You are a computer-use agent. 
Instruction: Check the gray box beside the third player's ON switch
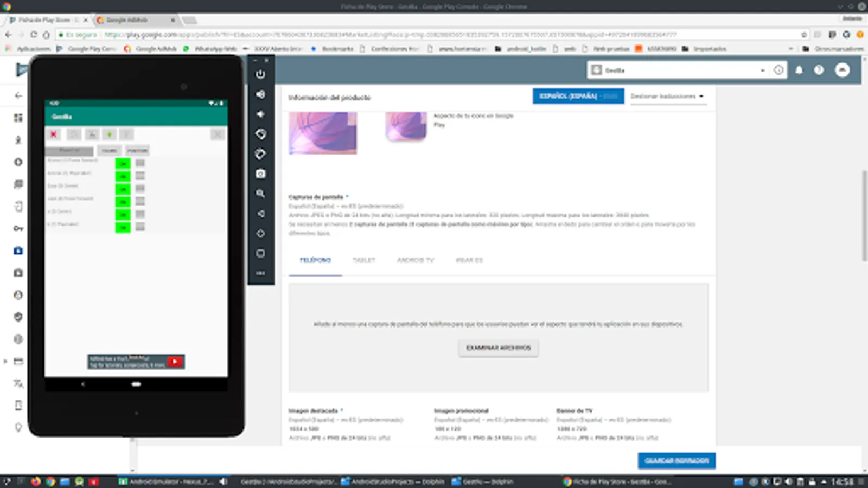140,189
